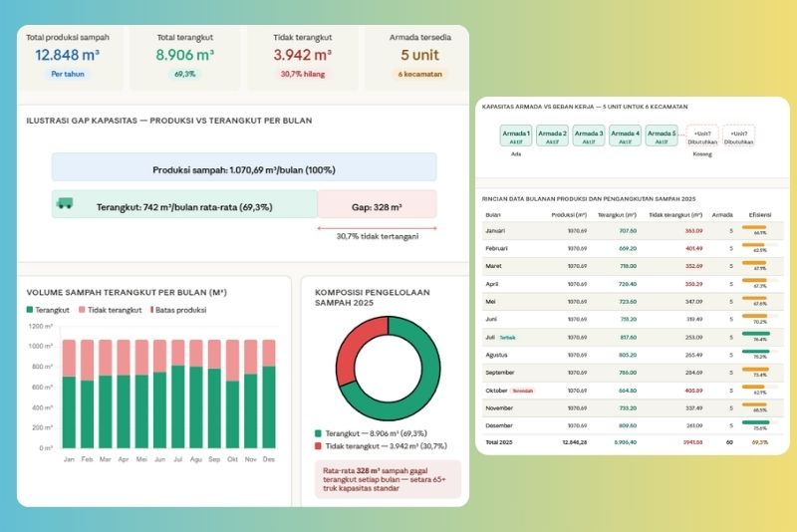Click the green truck icon
The height and width of the screenshot is (532, 797).
[65, 204]
